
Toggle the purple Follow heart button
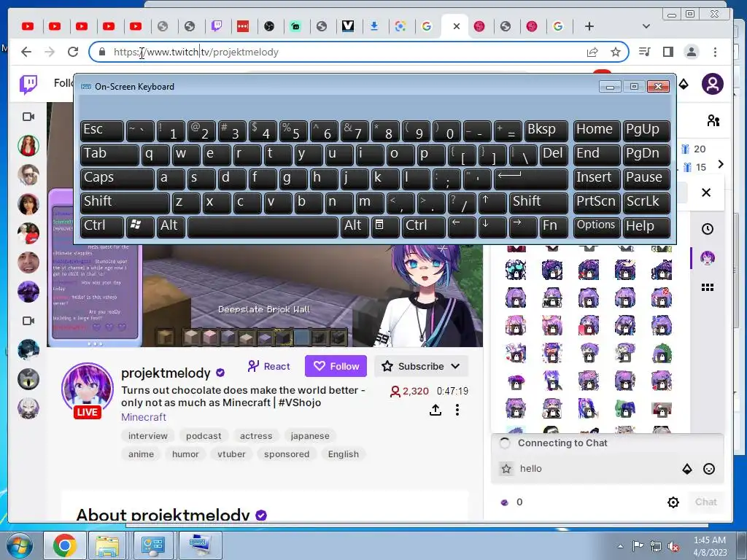pyautogui.click(x=336, y=366)
